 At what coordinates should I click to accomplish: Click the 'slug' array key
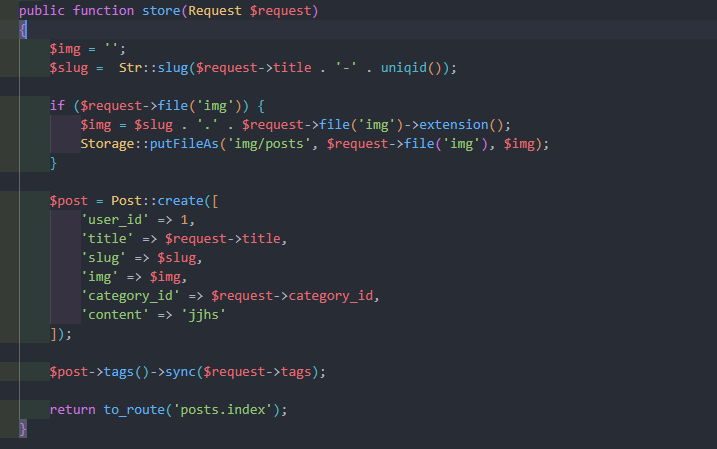tap(103, 258)
